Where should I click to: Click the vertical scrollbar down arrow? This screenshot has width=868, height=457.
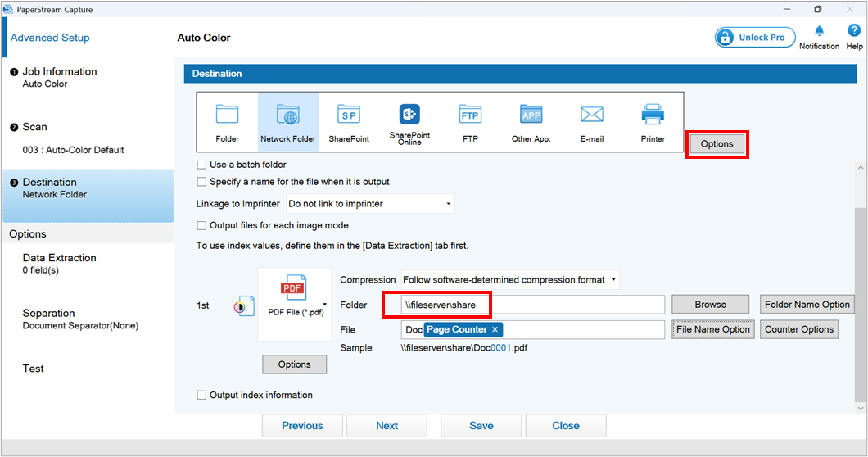coord(861,409)
